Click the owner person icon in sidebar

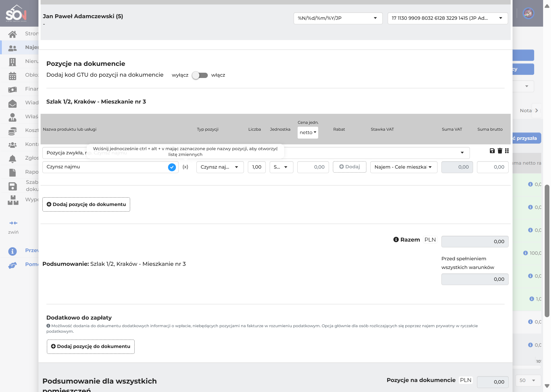coord(12,117)
